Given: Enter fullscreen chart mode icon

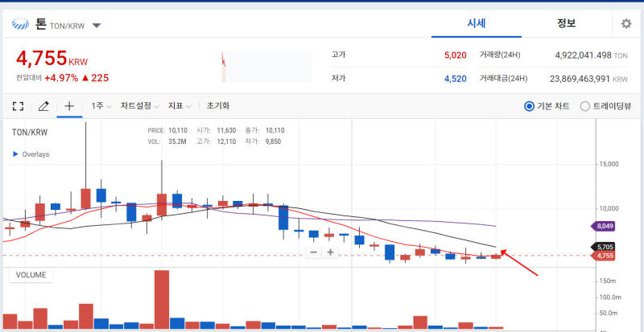Looking at the screenshot, I should 18,106.
